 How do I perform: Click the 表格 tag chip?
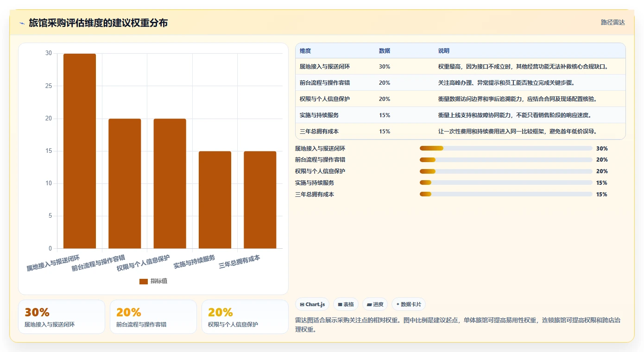click(346, 304)
